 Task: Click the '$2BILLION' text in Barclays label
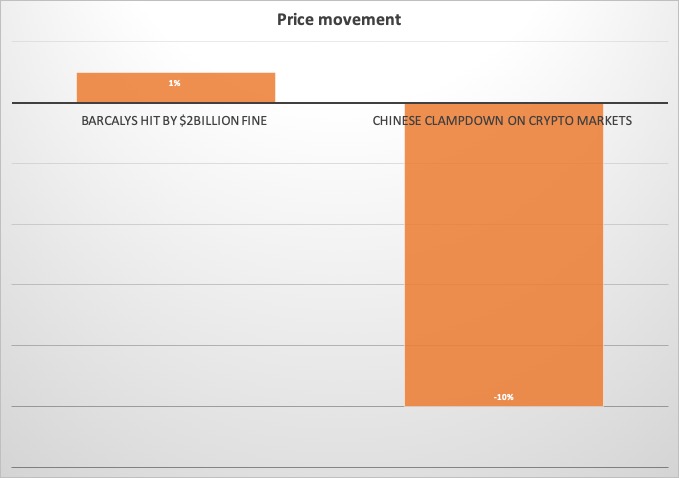[209, 120]
